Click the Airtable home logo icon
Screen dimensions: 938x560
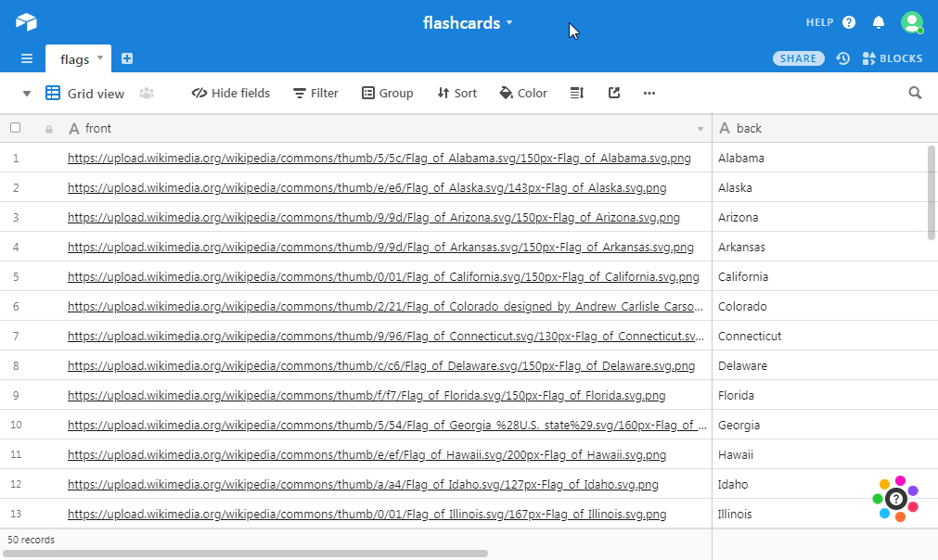tap(26, 22)
